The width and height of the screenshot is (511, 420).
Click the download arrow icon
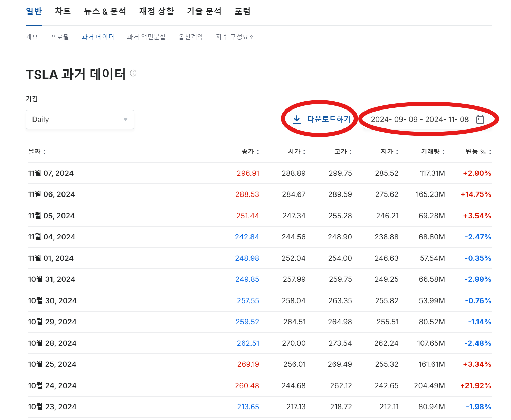[x=296, y=120]
